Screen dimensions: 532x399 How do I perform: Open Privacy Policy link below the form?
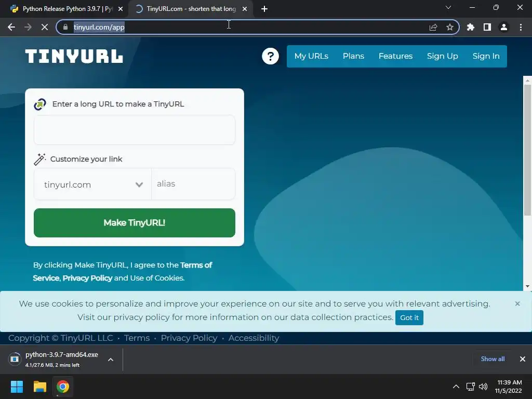click(87, 278)
